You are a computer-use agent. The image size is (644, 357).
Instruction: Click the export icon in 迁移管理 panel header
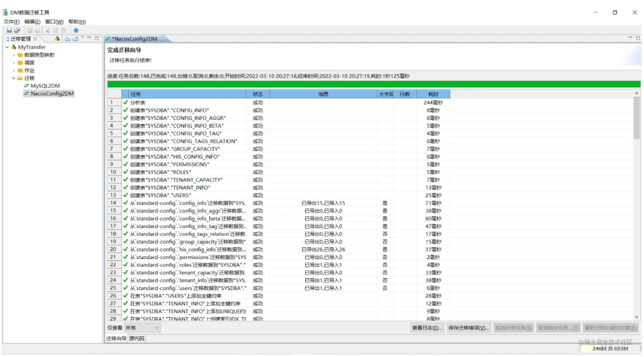(76, 39)
